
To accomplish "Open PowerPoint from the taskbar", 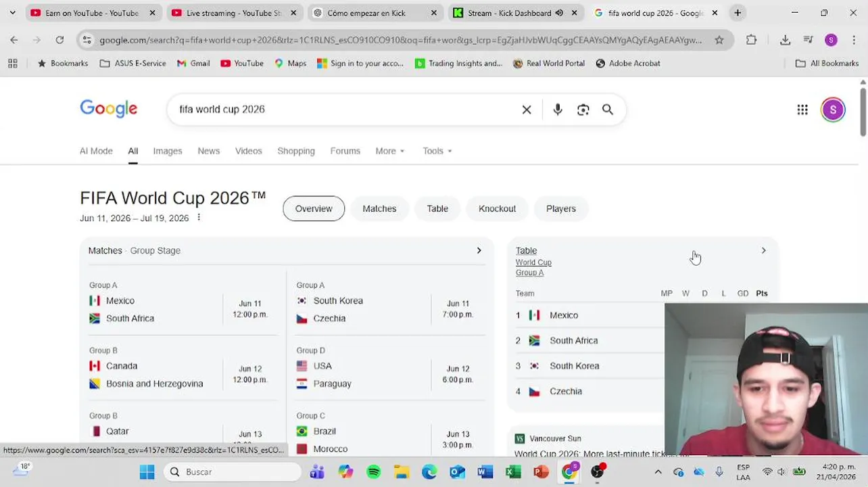I will point(541,471).
